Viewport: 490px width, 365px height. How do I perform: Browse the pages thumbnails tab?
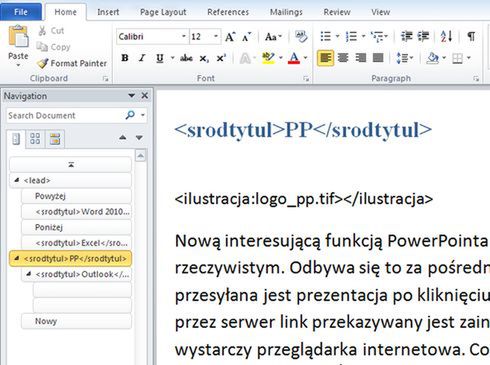(x=35, y=139)
